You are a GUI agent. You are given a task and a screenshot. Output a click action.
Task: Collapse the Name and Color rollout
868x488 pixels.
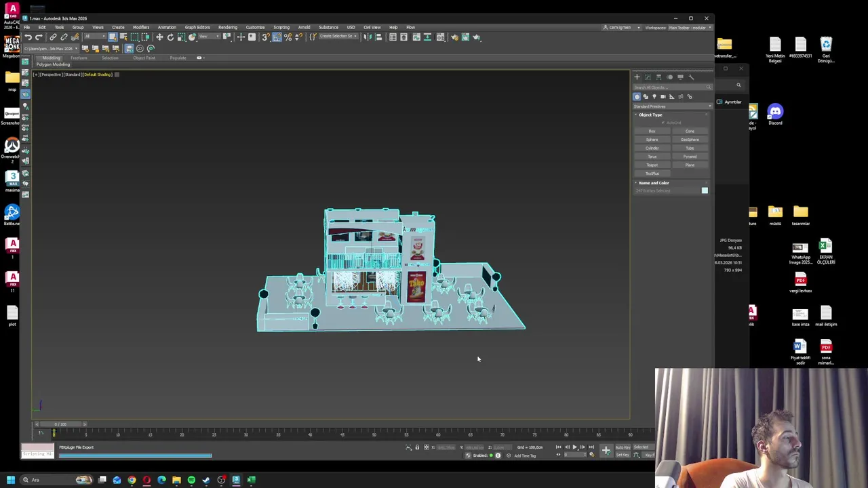click(x=653, y=183)
